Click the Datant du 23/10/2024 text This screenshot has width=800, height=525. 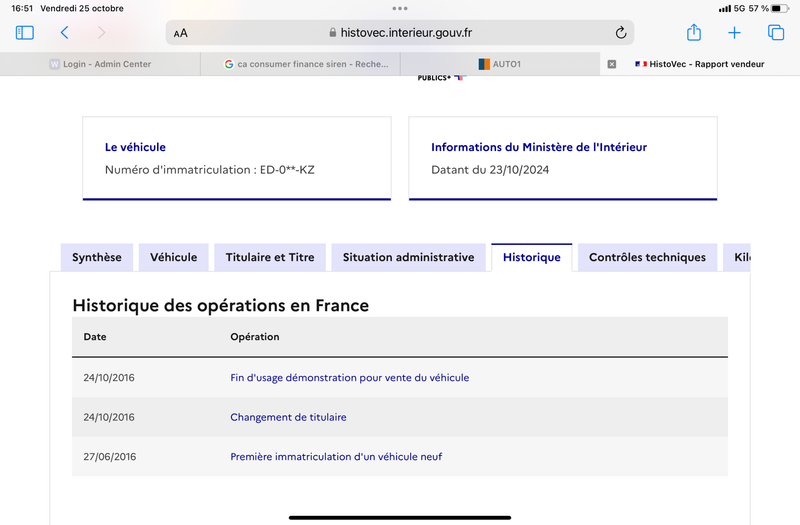point(490,170)
